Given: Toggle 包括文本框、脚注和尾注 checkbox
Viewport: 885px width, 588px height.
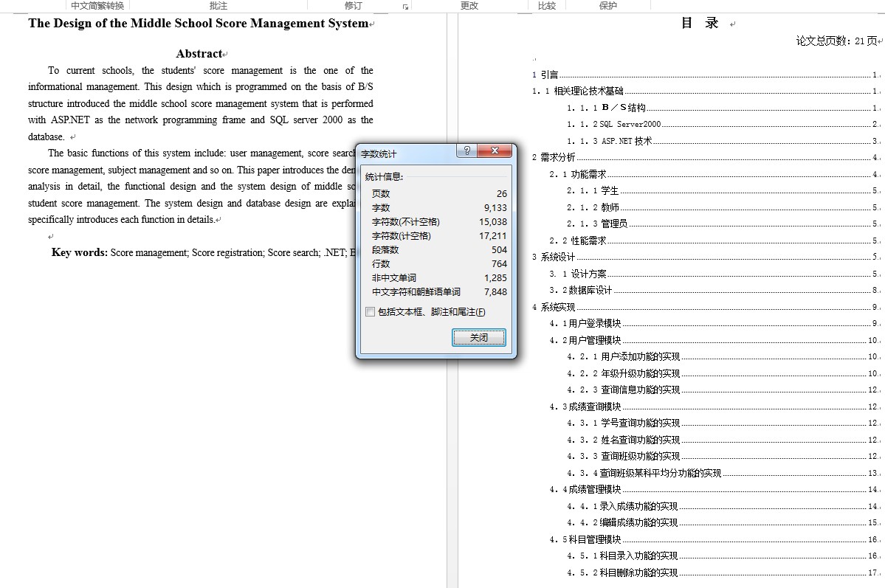Looking at the screenshot, I should coord(371,312).
